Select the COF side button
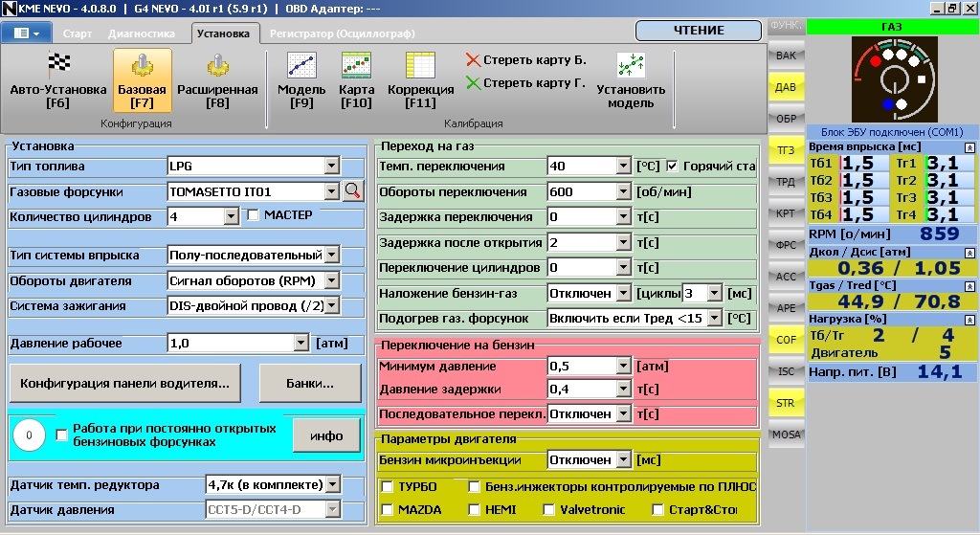980x535 pixels. pyautogui.click(x=786, y=340)
